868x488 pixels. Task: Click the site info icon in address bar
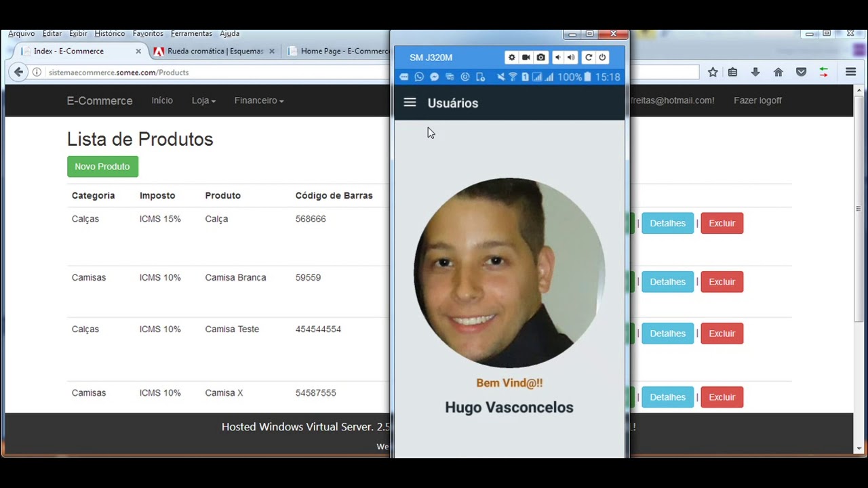coord(37,73)
